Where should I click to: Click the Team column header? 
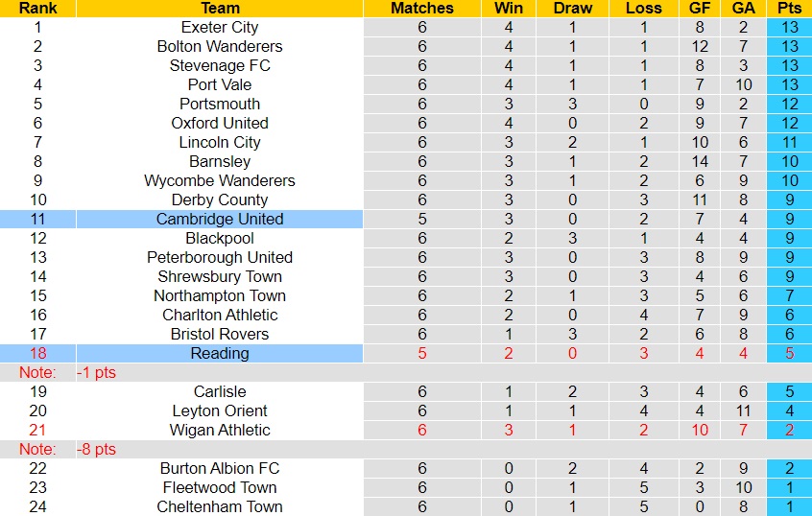click(x=220, y=8)
